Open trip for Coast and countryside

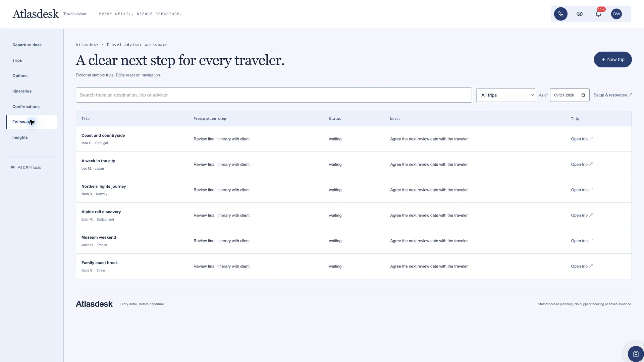pyautogui.click(x=582, y=139)
